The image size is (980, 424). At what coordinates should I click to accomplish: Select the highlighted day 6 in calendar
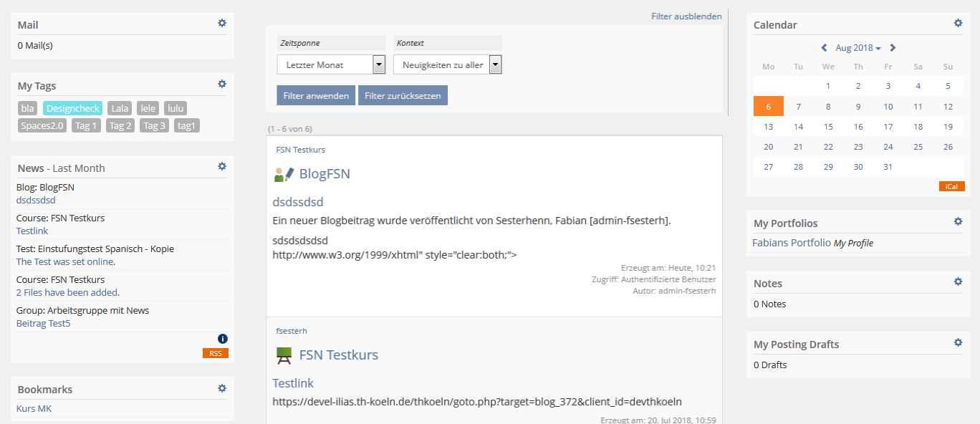[768, 107]
